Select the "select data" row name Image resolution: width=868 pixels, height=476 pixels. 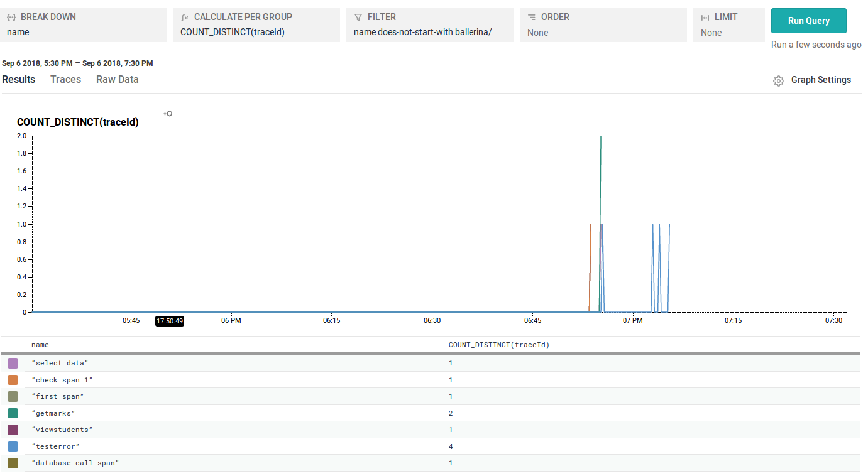click(x=60, y=363)
